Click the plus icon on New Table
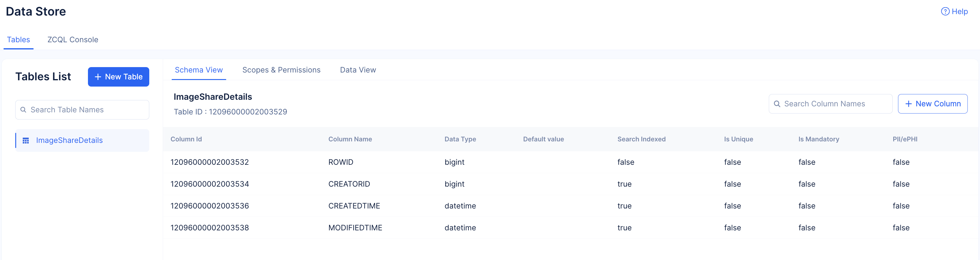Screen dimensions: 980x260 [x=98, y=77]
